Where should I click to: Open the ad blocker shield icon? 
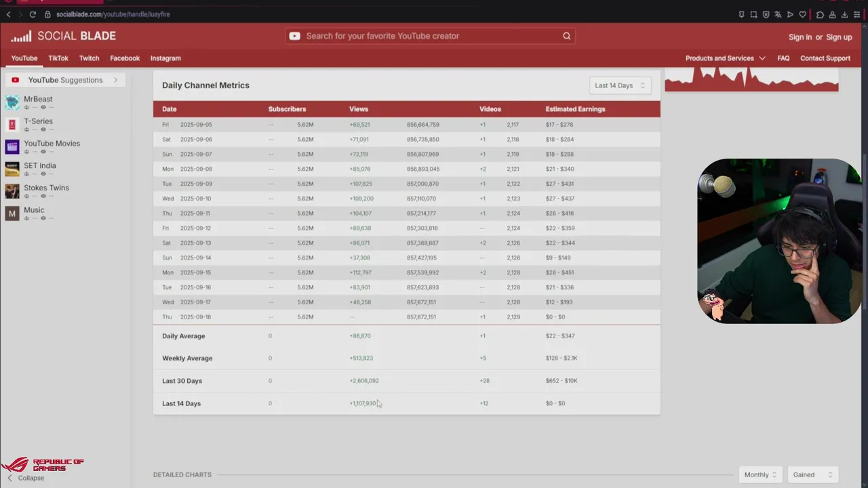tap(766, 14)
